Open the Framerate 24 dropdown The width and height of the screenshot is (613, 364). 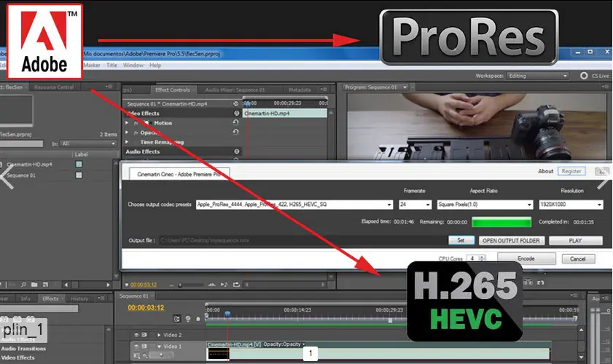(415, 205)
